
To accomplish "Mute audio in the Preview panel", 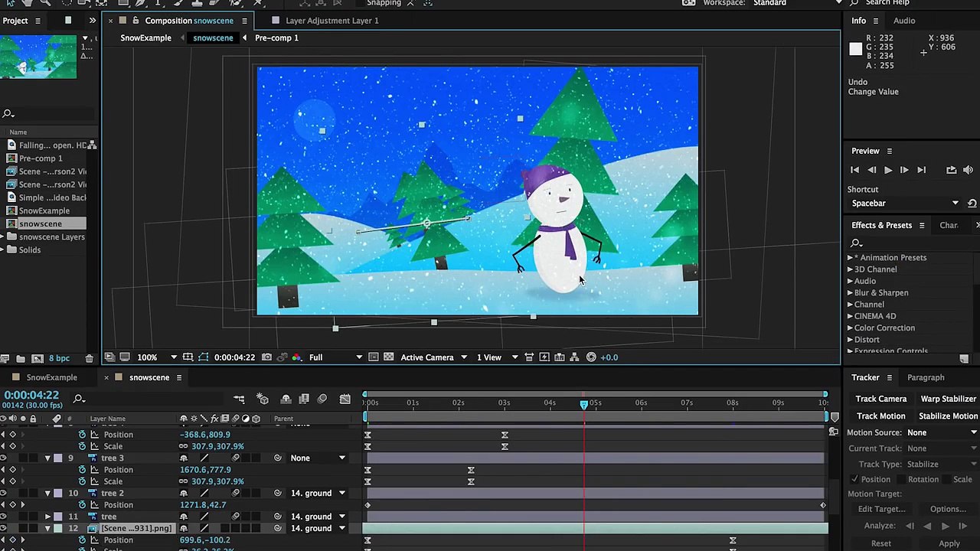I will coord(968,170).
